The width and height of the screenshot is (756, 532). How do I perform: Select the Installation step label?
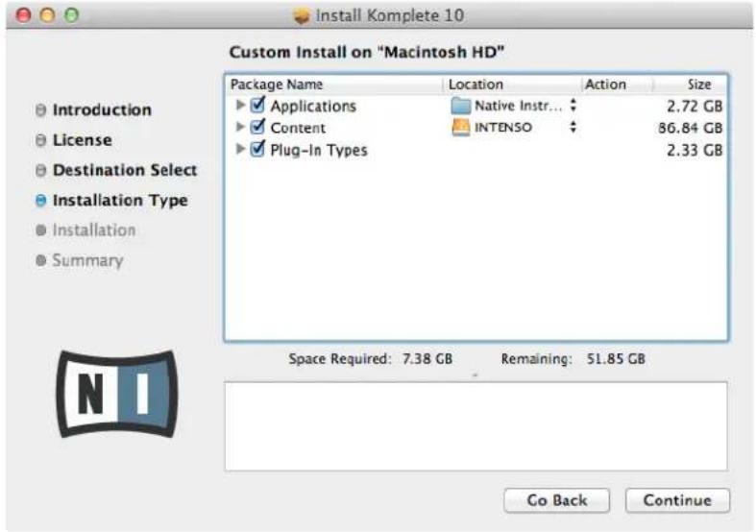[93, 230]
